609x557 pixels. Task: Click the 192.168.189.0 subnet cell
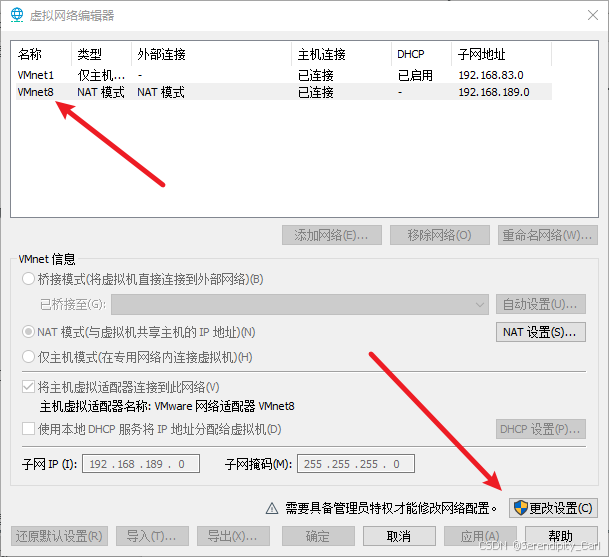click(x=494, y=92)
